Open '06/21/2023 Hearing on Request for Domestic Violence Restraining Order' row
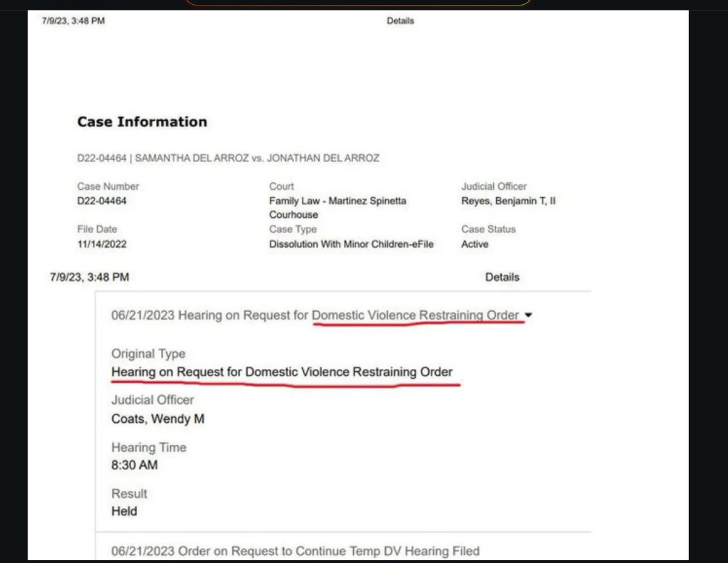 coord(315,315)
